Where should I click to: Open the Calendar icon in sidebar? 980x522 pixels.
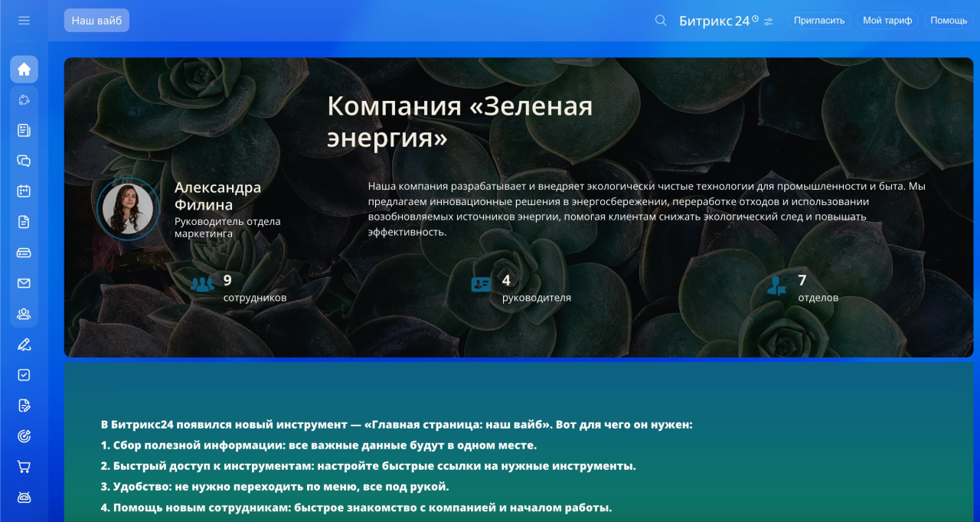coord(24,191)
